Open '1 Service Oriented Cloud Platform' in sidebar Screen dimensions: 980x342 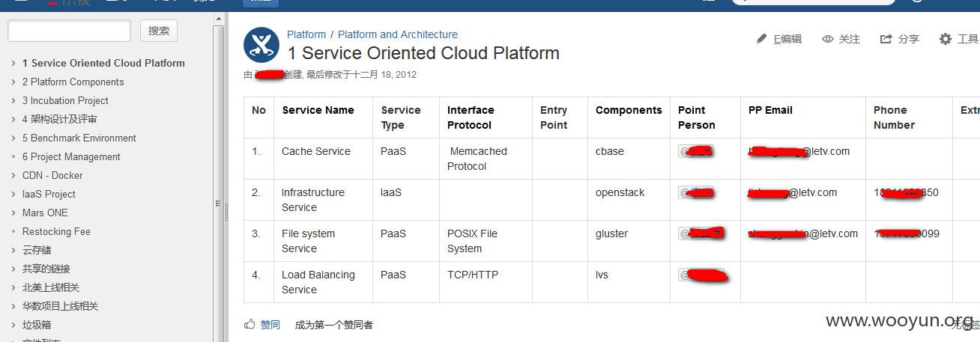coord(103,64)
